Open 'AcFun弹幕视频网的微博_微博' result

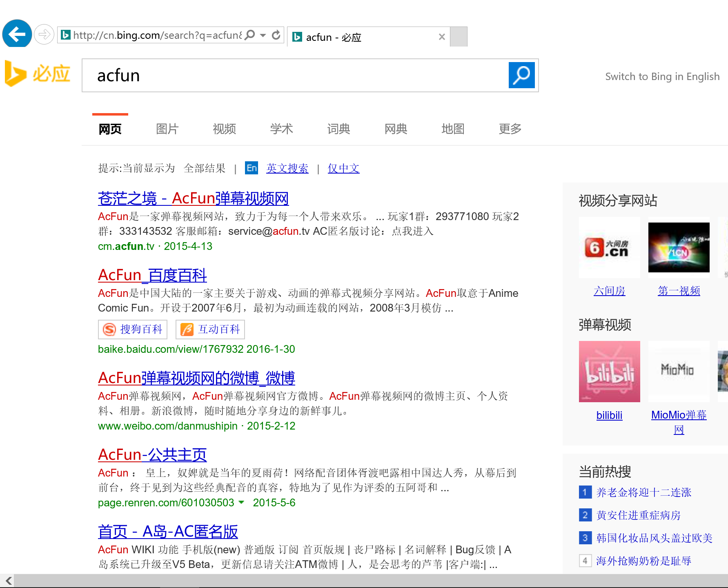pyautogui.click(x=197, y=378)
